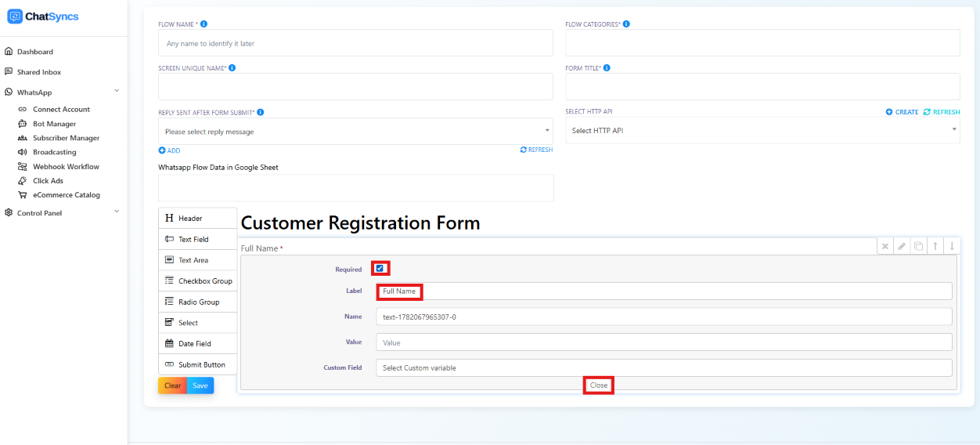
Task: Click the Flow Categories input field
Action: click(762, 43)
